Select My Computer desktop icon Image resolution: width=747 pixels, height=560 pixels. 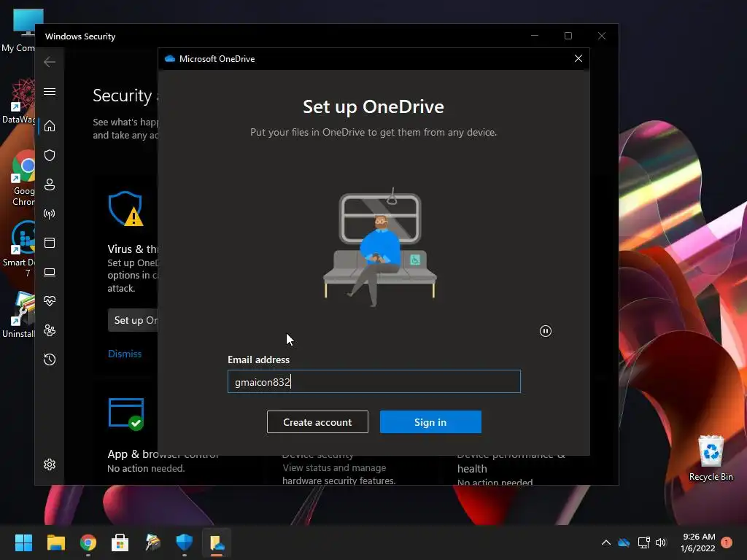18,31
